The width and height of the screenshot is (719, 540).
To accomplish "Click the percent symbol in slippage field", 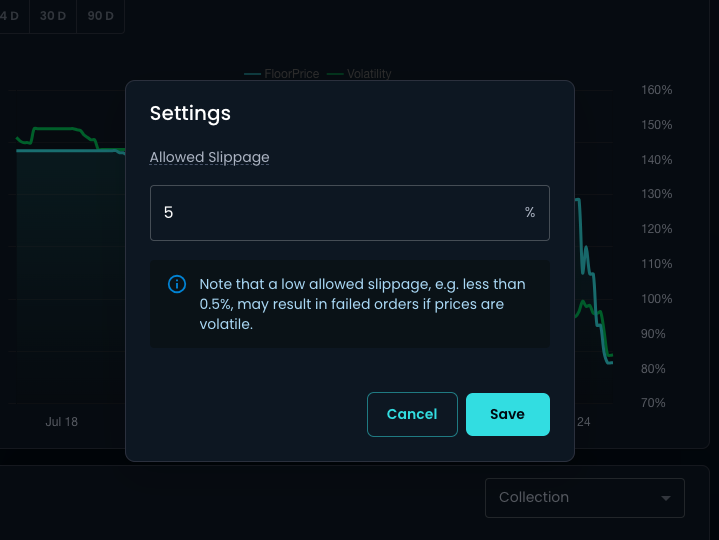I will [x=530, y=213].
